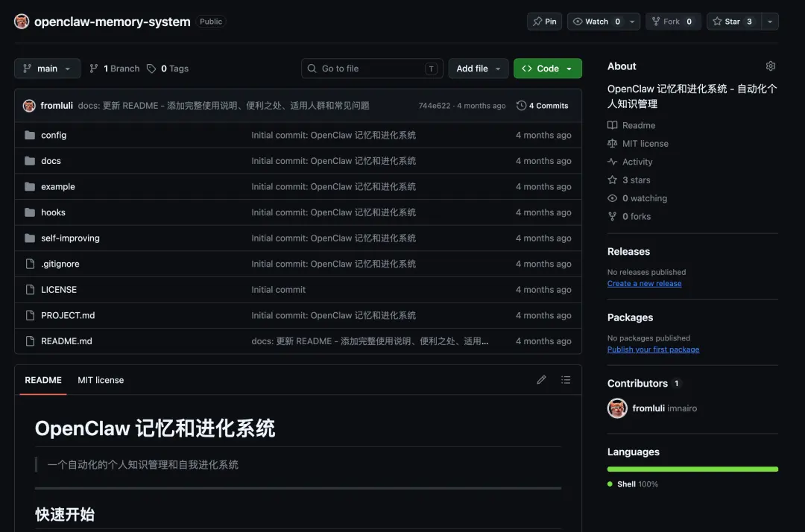
Task: Click the fromluli avatar in the latest commit row
Action: 29,106
